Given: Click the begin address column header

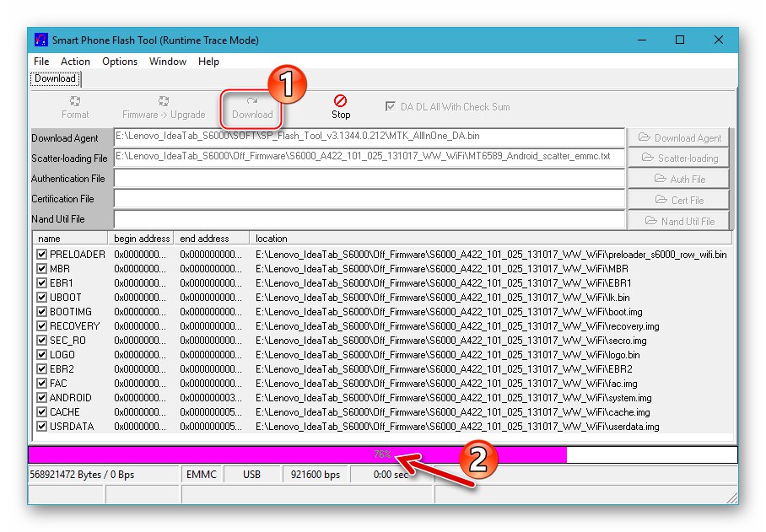Looking at the screenshot, I should (141, 239).
